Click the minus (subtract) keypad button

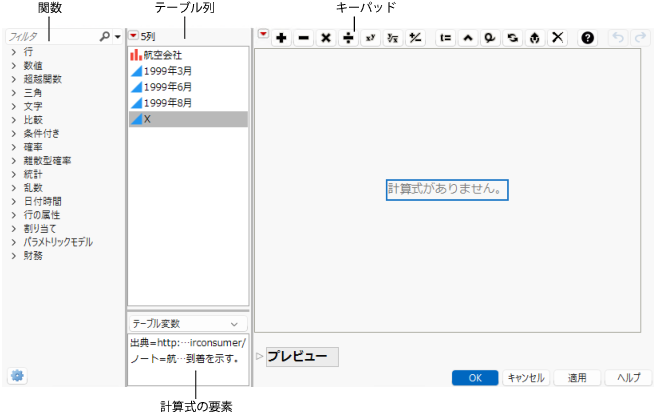(304, 38)
